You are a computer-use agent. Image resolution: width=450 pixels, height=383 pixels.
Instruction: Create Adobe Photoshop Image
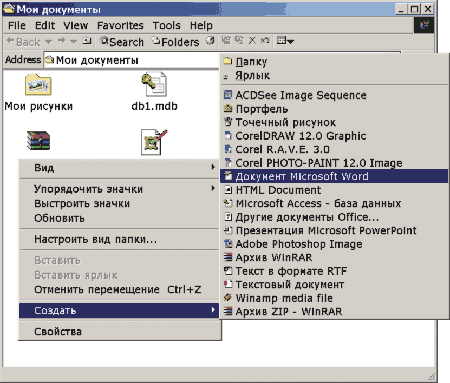pyautogui.click(x=334, y=244)
